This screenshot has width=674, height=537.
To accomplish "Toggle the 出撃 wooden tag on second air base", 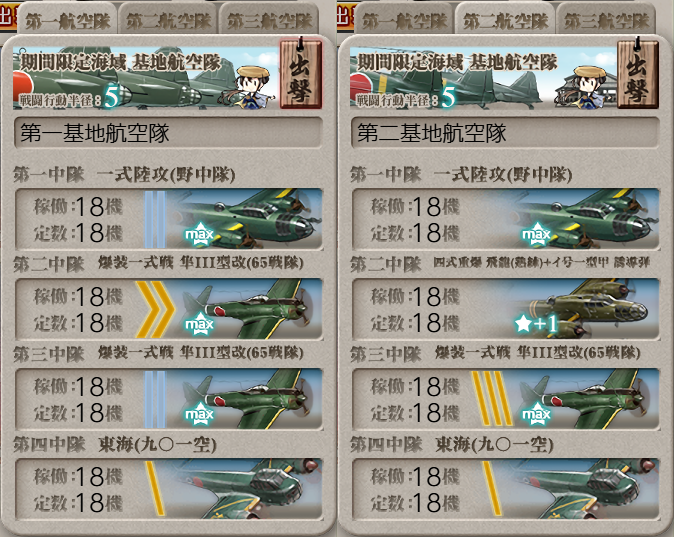I will (637, 73).
